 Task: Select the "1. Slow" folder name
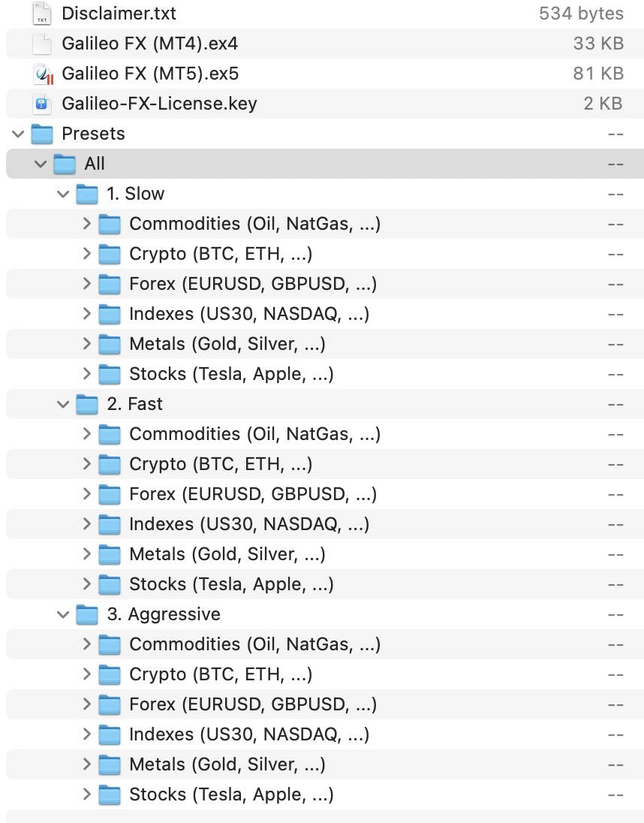point(136,194)
